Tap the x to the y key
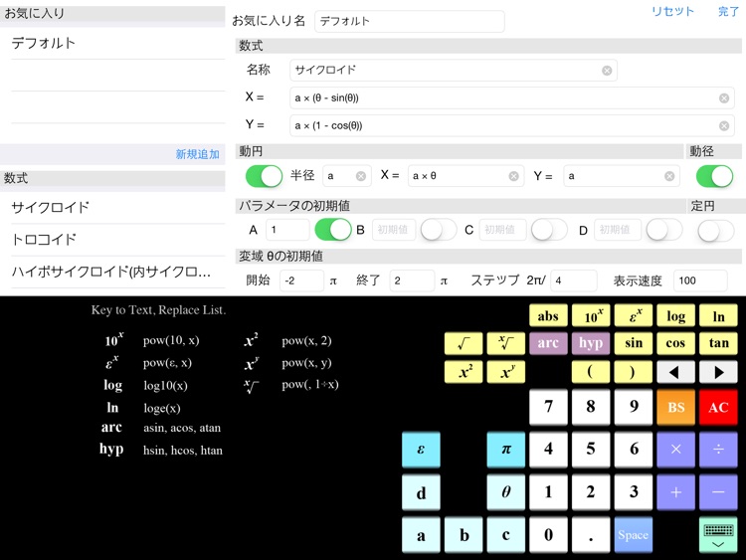Screen dimensions: 746x560 pos(505,372)
